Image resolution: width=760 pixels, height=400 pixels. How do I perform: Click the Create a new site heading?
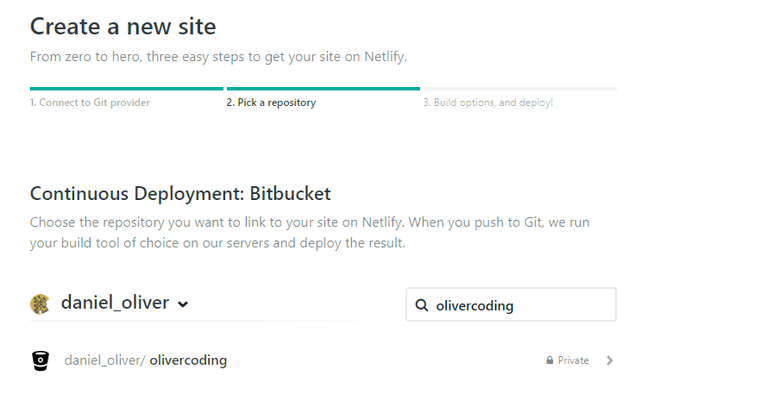tap(123, 26)
